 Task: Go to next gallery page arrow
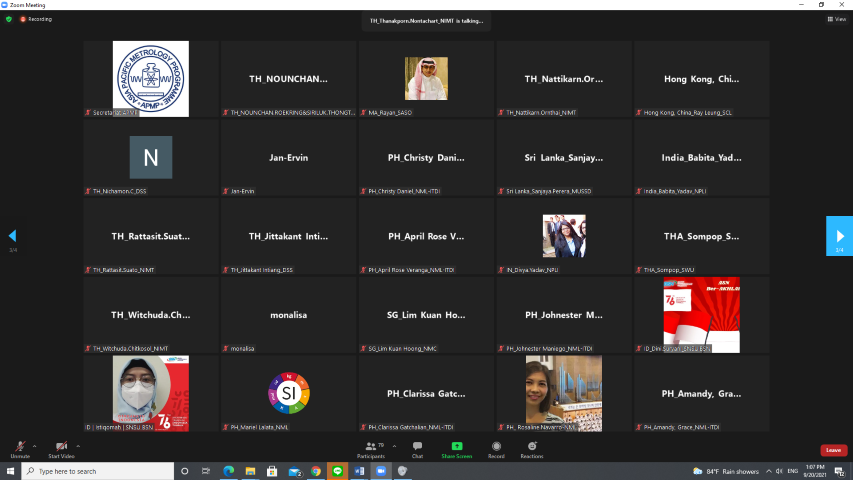pyautogui.click(x=839, y=236)
